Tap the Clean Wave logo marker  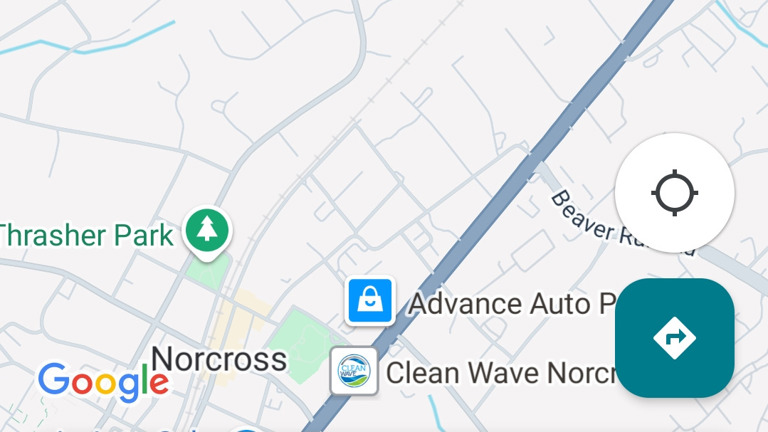pyautogui.click(x=354, y=371)
